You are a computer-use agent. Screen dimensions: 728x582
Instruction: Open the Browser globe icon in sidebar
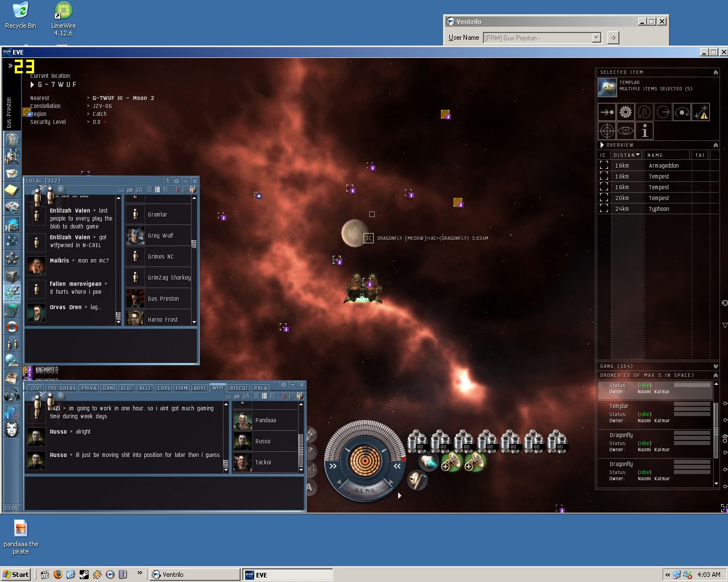tap(12, 361)
